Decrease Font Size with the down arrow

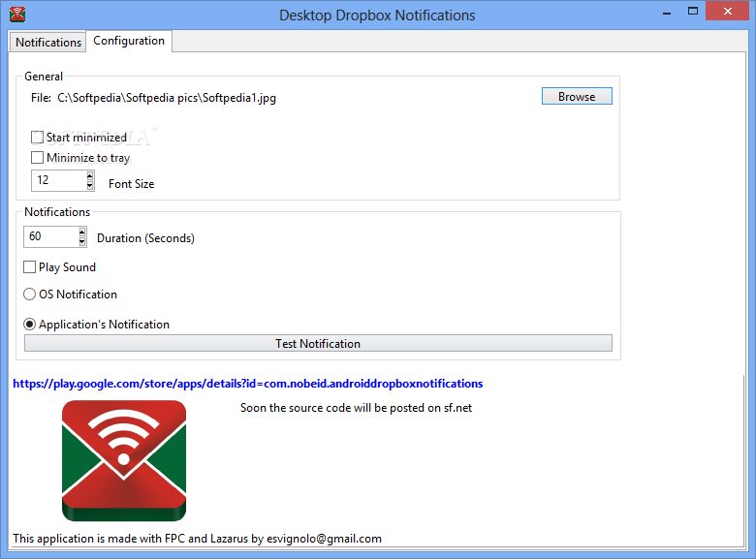(x=90, y=186)
